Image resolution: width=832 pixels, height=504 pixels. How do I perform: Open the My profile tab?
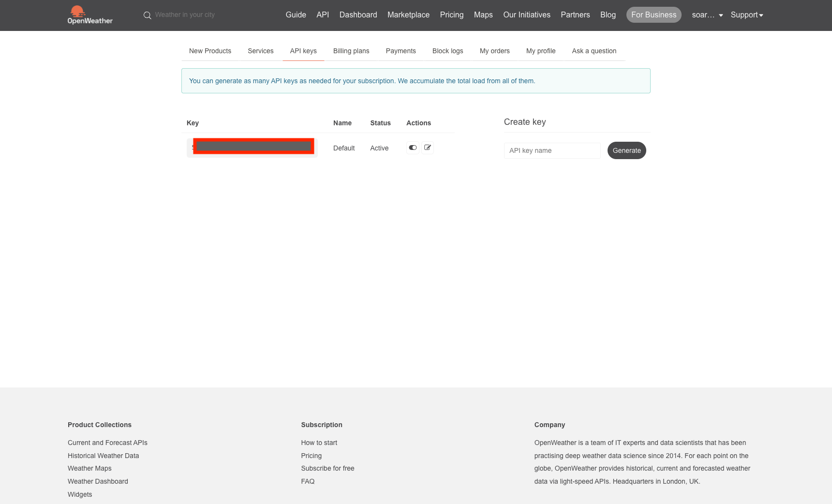point(541,51)
